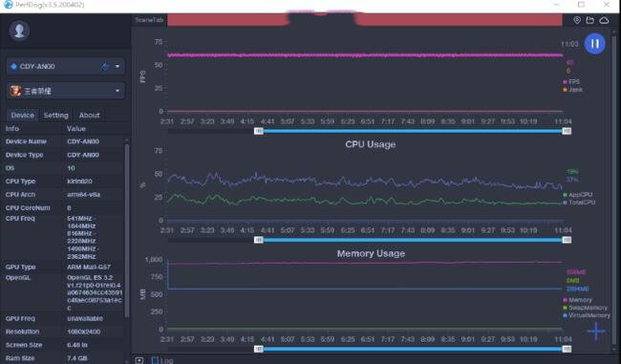Click the PerfDog logo in title bar
This screenshot has width=621, height=364.
click(x=8, y=5)
